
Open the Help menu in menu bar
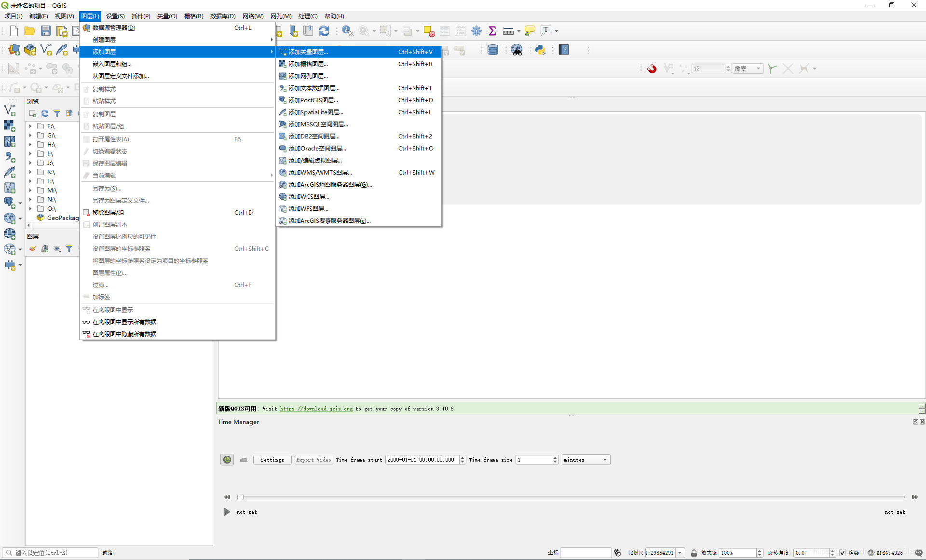(334, 16)
